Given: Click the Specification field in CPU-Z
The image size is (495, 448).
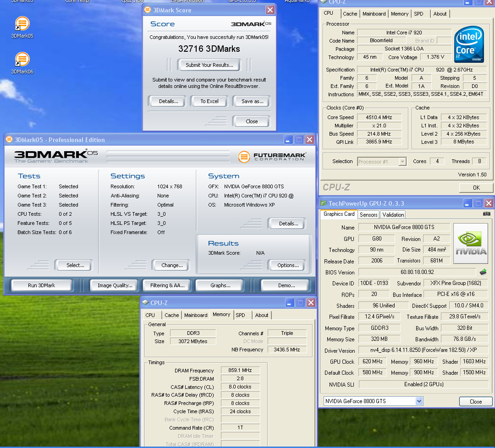Looking at the screenshot, I should (x=422, y=70).
